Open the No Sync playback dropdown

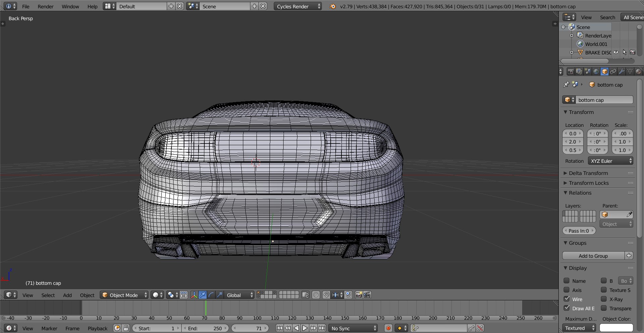click(x=354, y=328)
